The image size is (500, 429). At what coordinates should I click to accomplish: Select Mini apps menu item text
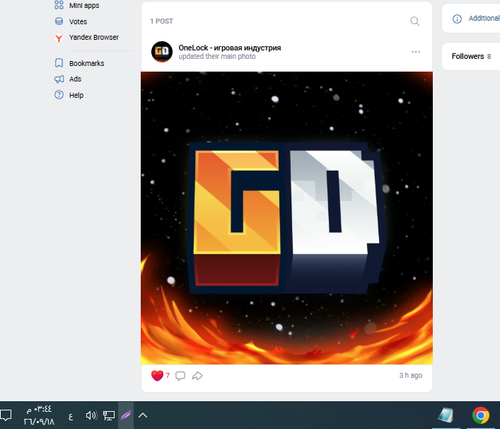(x=84, y=5)
